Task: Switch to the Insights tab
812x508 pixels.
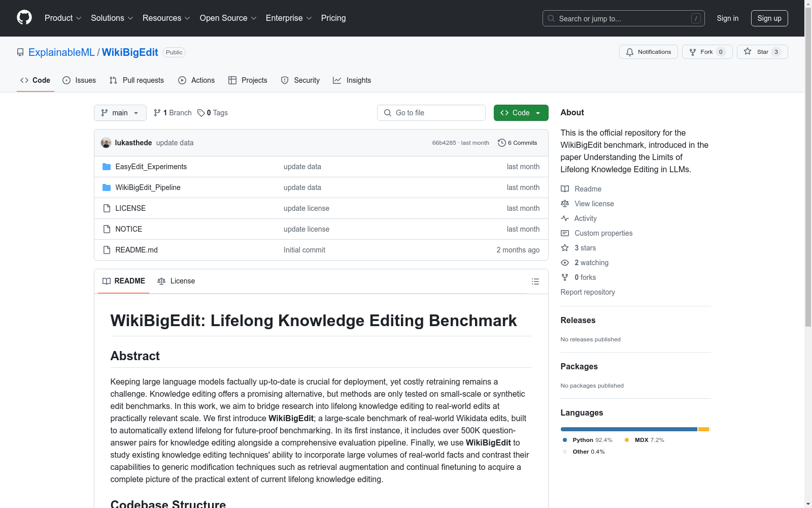Action: 352,80
